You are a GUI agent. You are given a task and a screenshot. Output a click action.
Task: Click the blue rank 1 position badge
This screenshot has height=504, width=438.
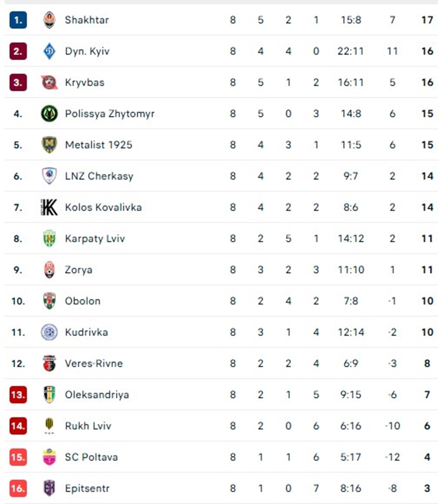tap(18, 20)
